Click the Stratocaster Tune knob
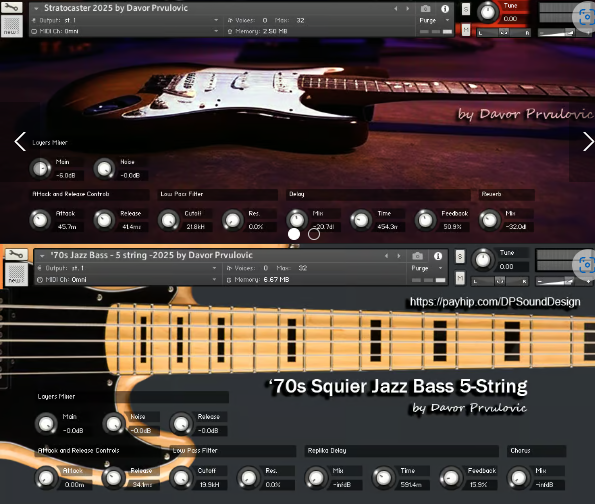The image size is (595, 504). (x=488, y=12)
